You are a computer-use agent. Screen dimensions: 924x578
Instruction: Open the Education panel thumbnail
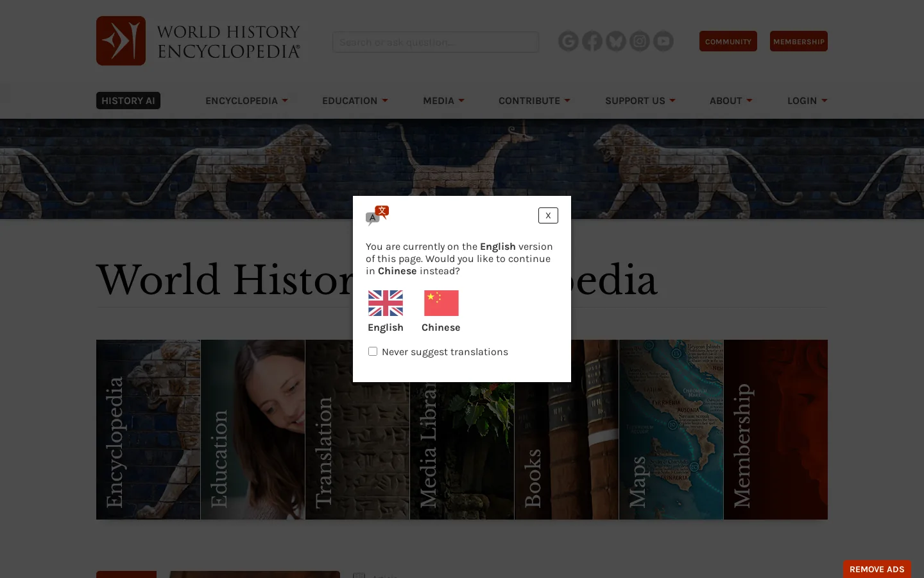click(x=253, y=430)
